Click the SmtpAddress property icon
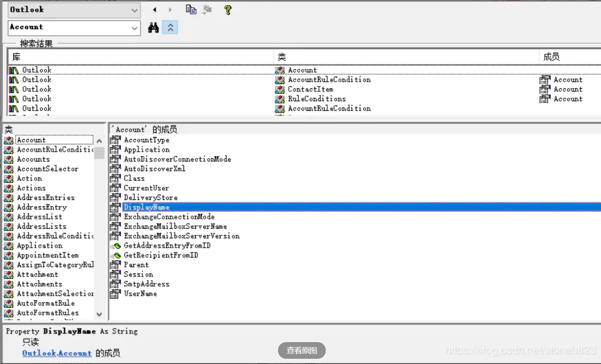Viewport: 601px width, 364px height. [x=115, y=284]
